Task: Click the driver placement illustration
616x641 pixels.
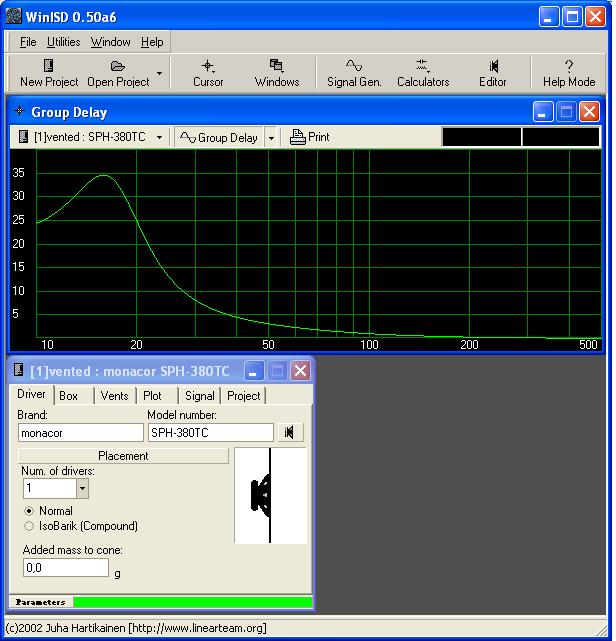Action: click(x=270, y=495)
